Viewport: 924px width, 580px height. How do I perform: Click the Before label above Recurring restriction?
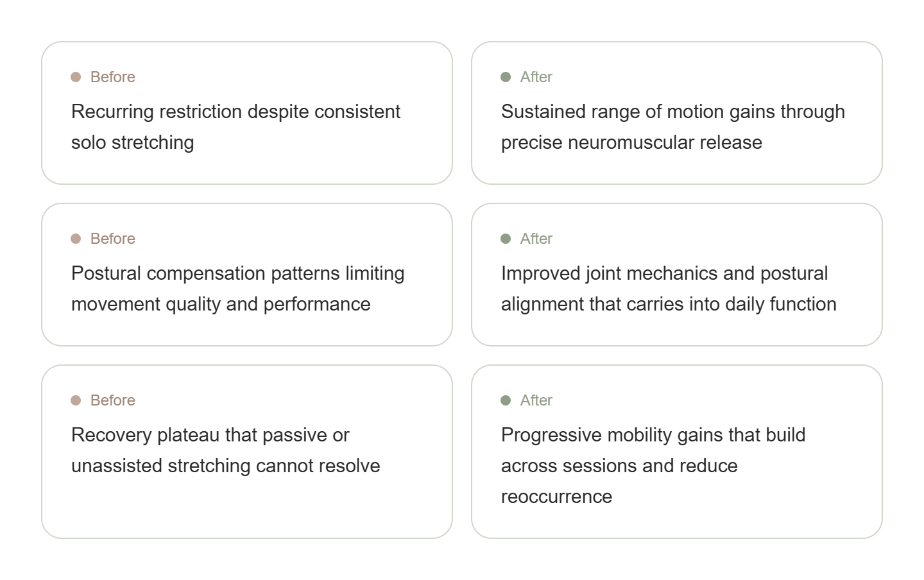coord(113,77)
